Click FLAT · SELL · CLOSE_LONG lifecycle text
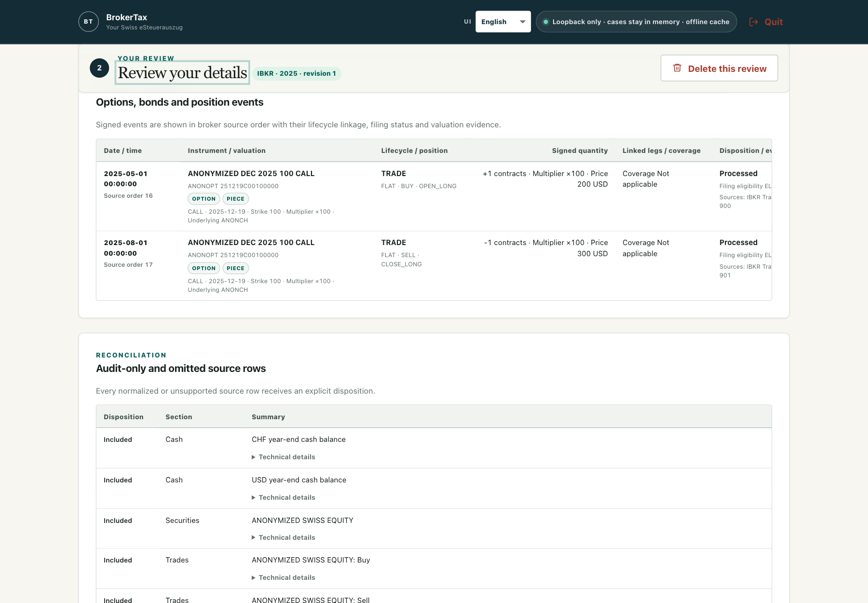The height and width of the screenshot is (603, 868). click(x=401, y=260)
